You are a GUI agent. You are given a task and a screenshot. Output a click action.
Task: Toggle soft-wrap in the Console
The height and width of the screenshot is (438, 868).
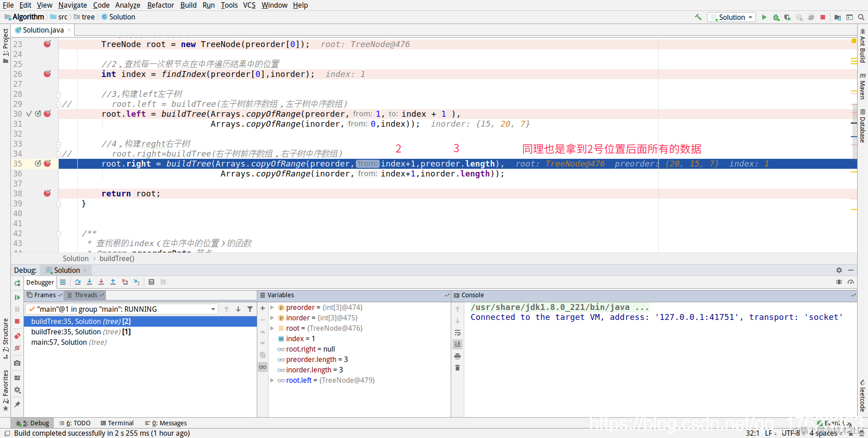coord(458,333)
